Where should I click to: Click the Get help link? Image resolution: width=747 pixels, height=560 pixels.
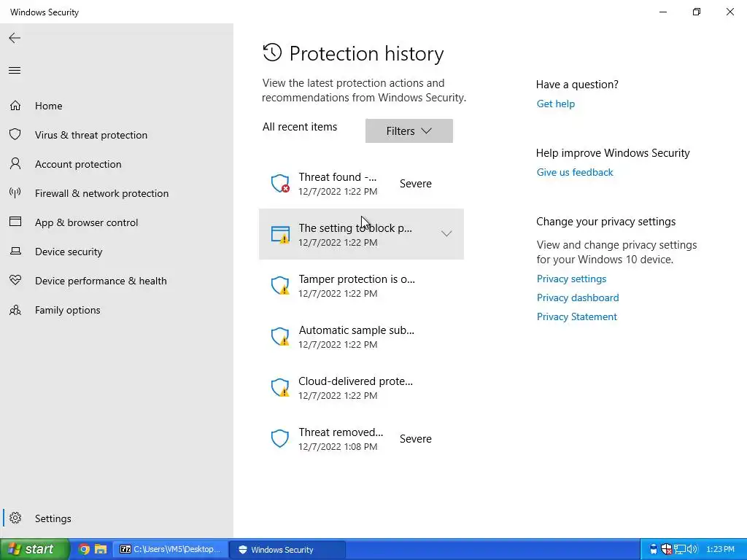coord(555,104)
